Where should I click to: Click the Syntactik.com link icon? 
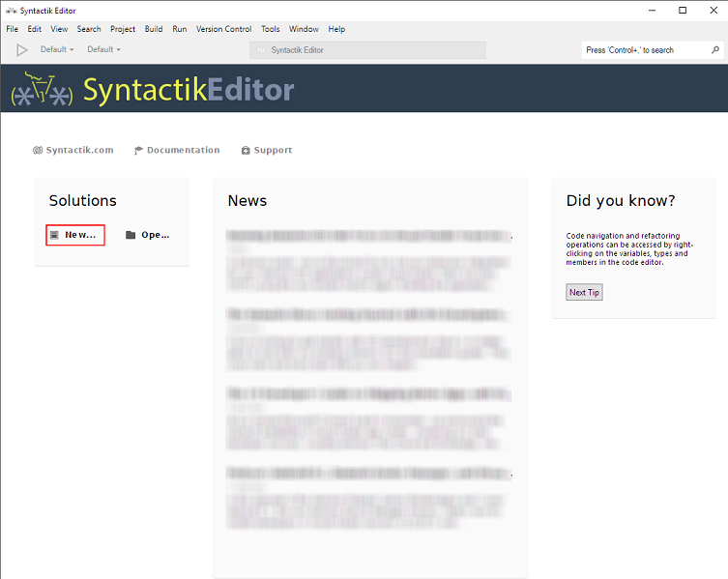click(x=38, y=151)
